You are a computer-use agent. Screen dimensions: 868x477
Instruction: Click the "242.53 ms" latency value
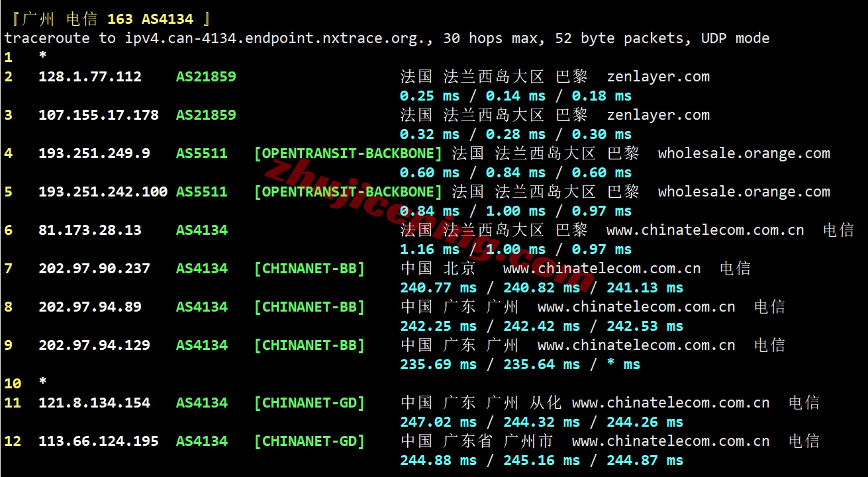645,326
